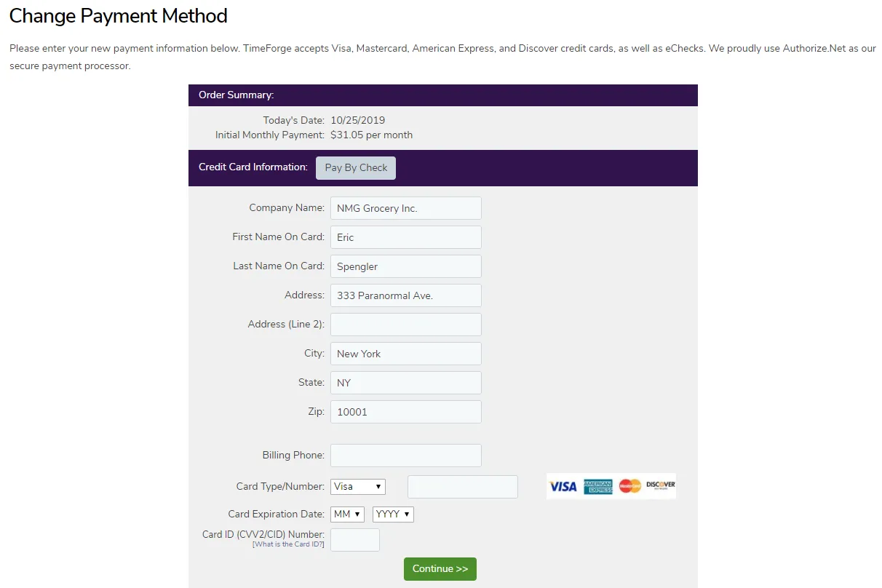Viewport: 882px width, 588px height.
Task: Open the 'What is the Card ID?' link
Action: (x=288, y=544)
